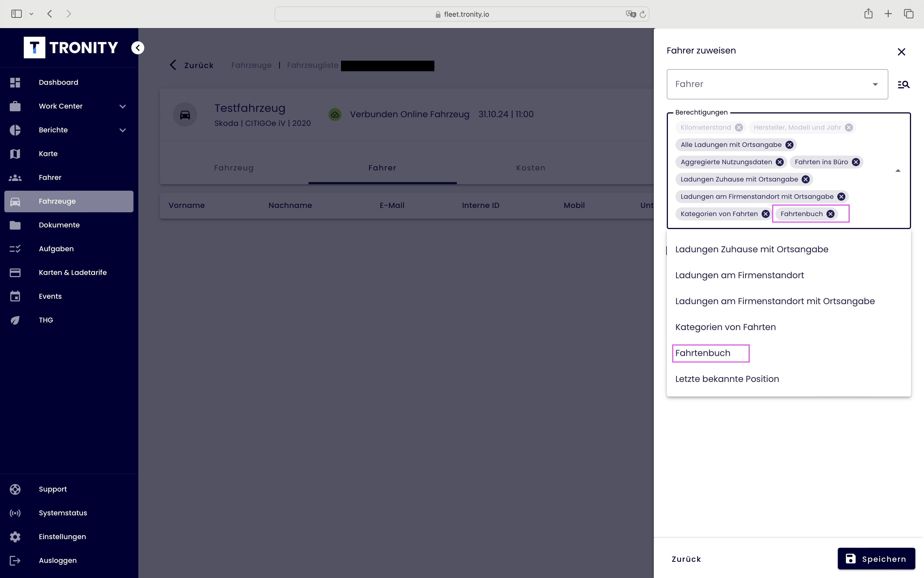Open the Karte map section

point(48,154)
